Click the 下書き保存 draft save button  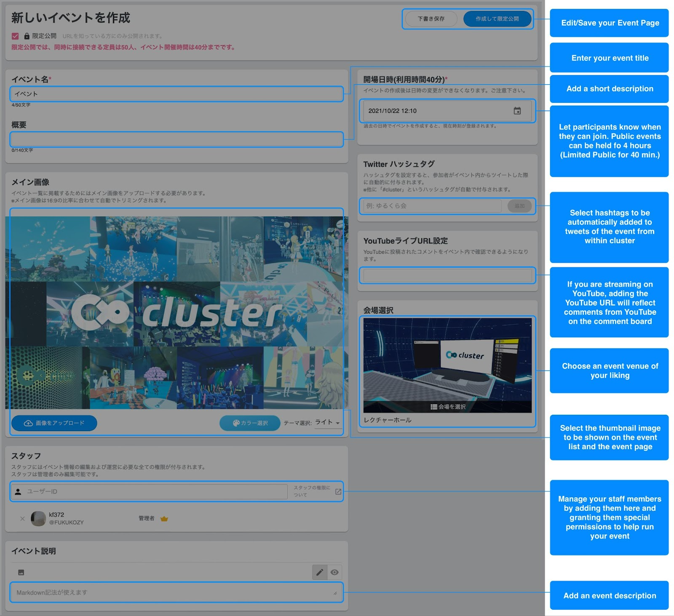pyautogui.click(x=431, y=19)
